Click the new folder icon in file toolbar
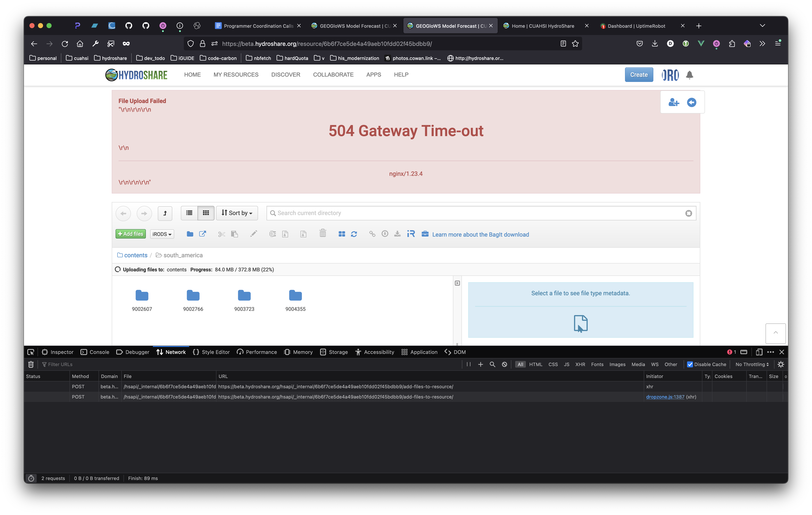812x515 pixels. (x=190, y=234)
